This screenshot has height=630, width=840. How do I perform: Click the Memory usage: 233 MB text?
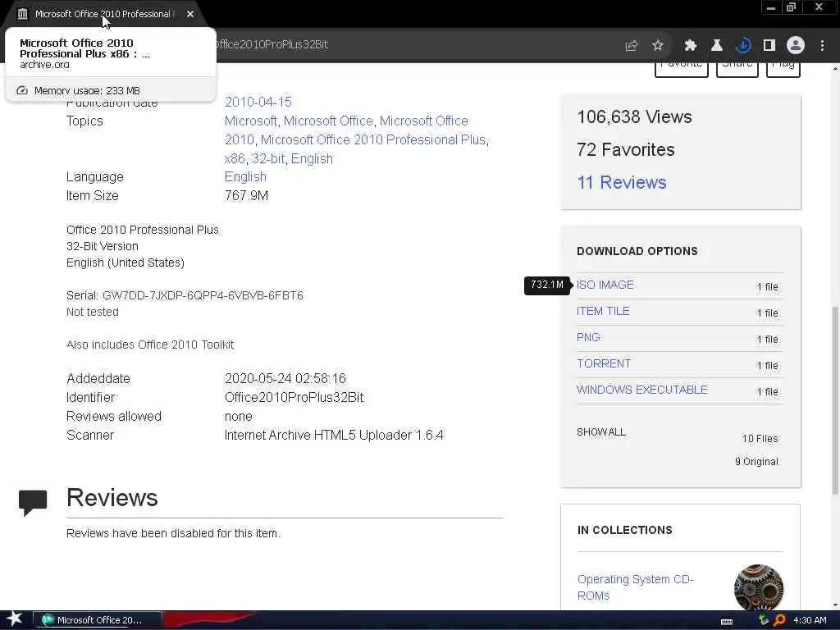pyautogui.click(x=87, y=90)
